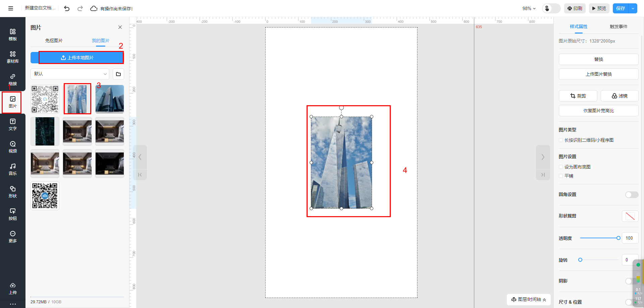Viewport: 644px width, 308px height.
Task: Check the 设为画布底图 option
Action: coord(561,167)
